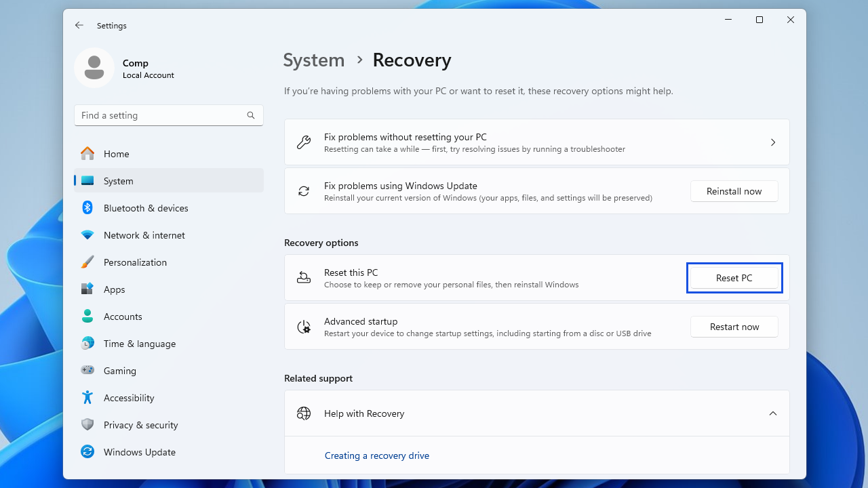Open Creating a recovery drive link
Viewport: 868px width, 488px height.
[376, 455]
